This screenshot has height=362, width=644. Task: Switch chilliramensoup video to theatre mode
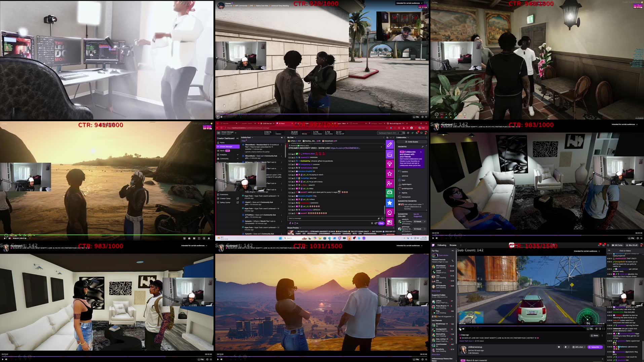pyautogui.click(x=600, y=329)
